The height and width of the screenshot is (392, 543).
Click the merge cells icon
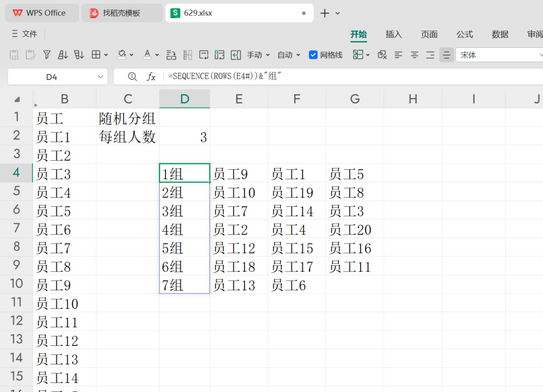(x=220, y=55)
